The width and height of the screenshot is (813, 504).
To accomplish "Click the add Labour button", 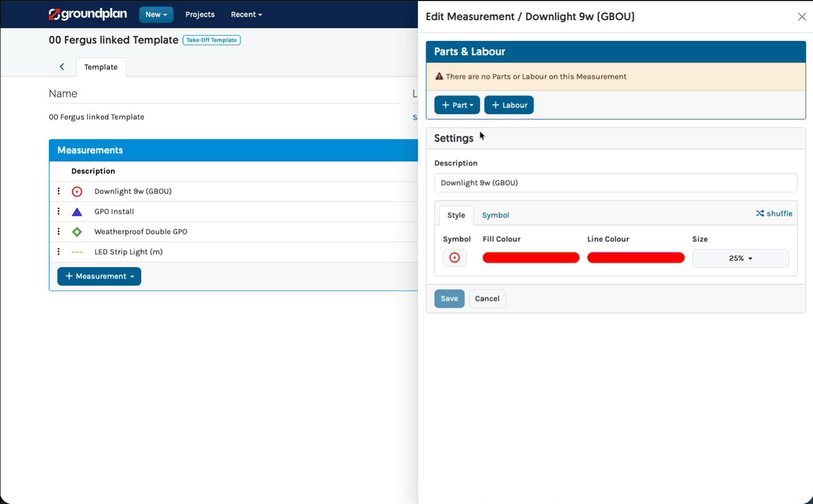I will click(509, 105).
